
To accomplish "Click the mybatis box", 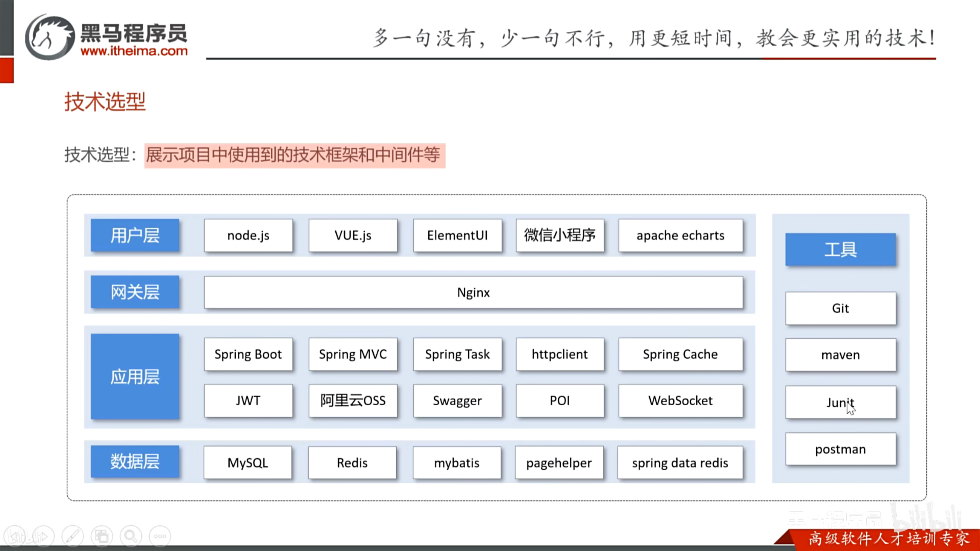I will (457, 463).
